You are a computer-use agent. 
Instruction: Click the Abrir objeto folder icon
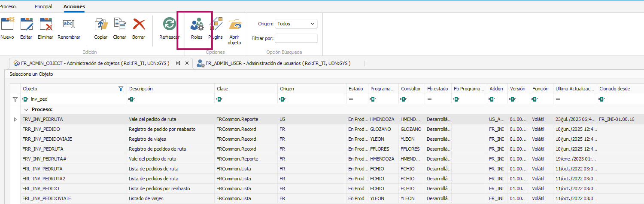(x=234, y=25)
